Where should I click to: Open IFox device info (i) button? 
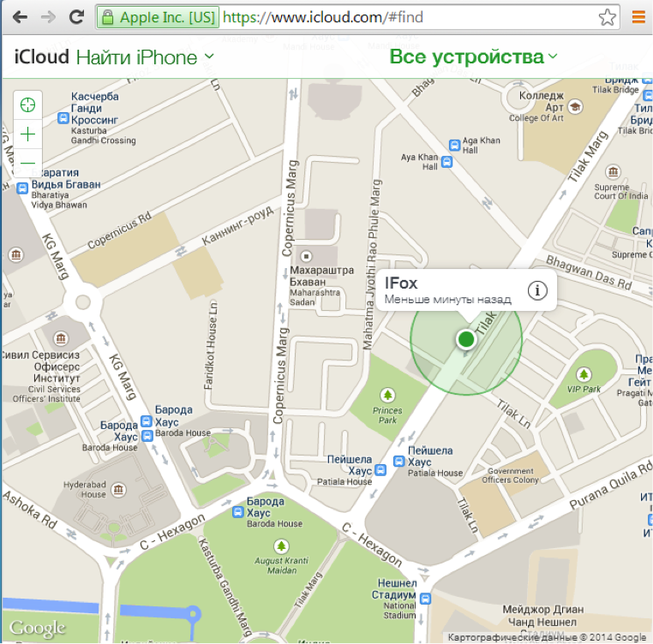(537, 290)
